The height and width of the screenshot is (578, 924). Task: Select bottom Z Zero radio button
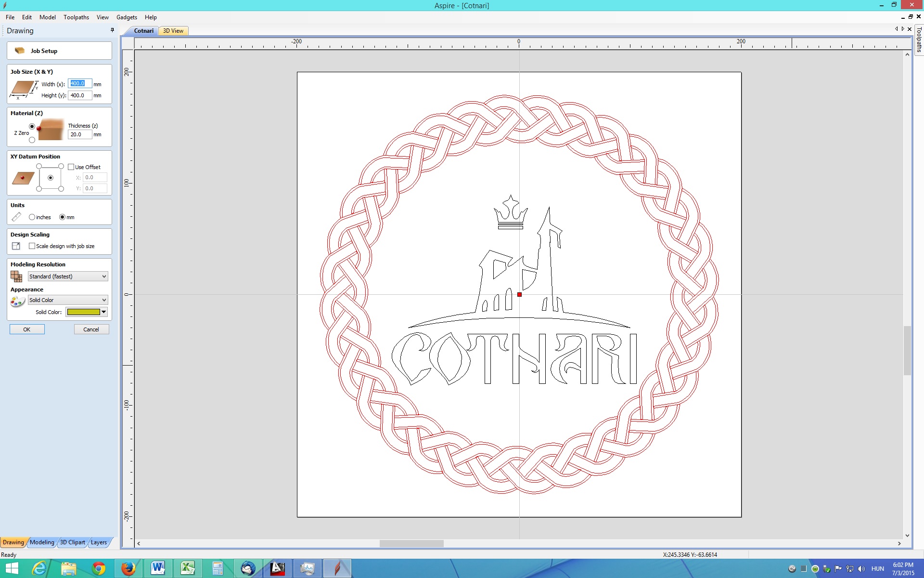[32, 140]
